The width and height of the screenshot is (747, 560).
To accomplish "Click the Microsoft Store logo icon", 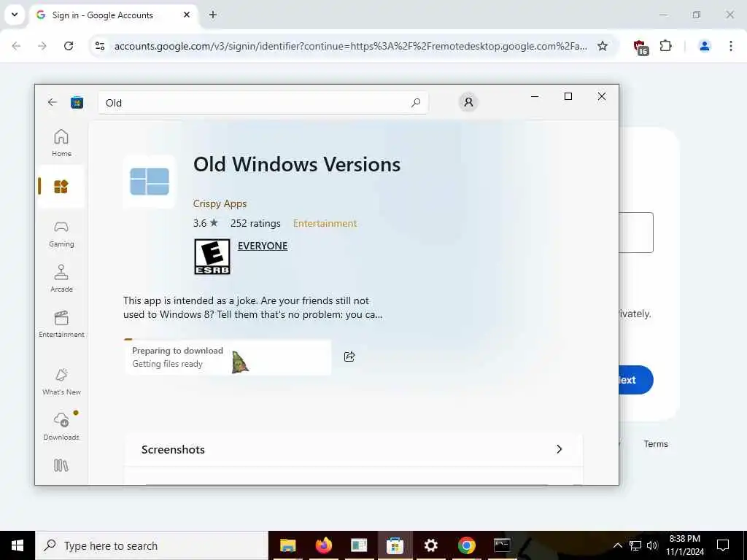I will tap(77, 102).
